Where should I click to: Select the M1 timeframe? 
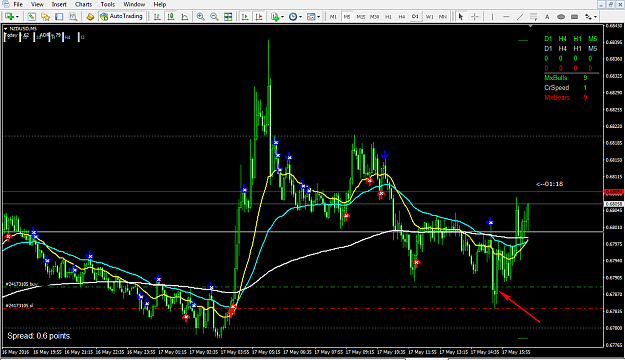[x=333, y=17]
